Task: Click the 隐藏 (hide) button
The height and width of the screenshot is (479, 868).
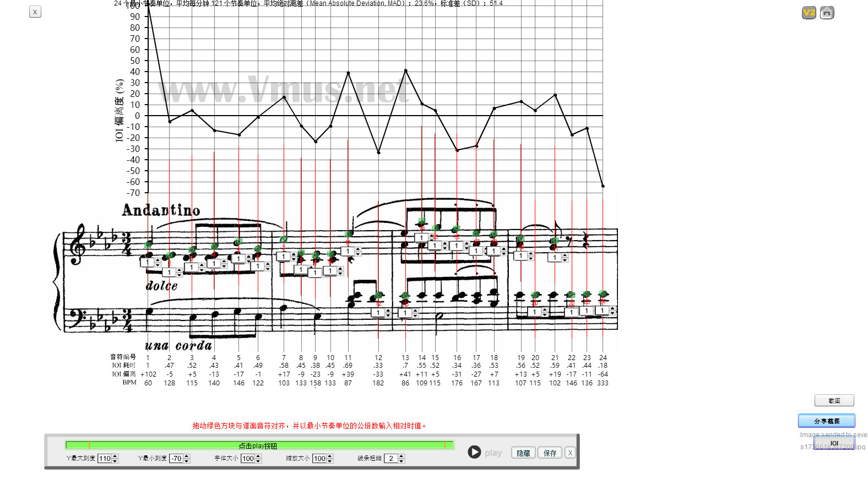Action: click(x=523, y=453)
